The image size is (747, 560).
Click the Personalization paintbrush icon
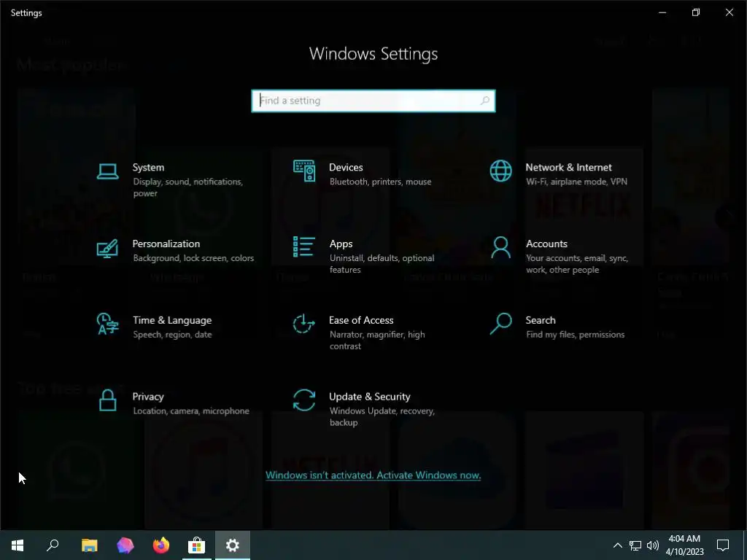click(x=108, y=248)
